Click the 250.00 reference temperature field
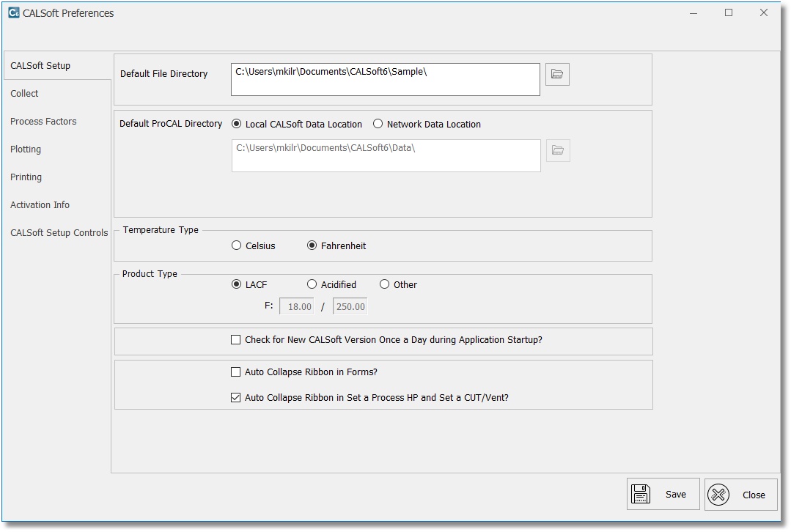This screenshot has height=532, width=791. pos(350,306)
